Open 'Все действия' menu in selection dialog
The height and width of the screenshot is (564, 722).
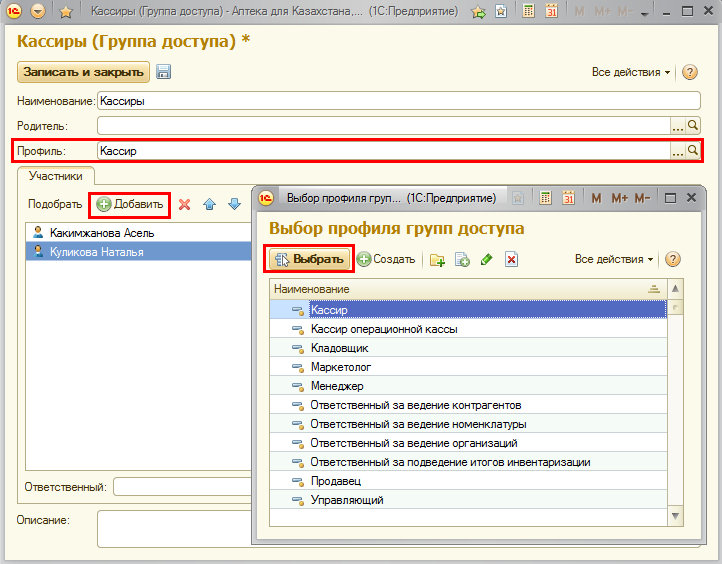pyautogui.click(x=614, y=259)
